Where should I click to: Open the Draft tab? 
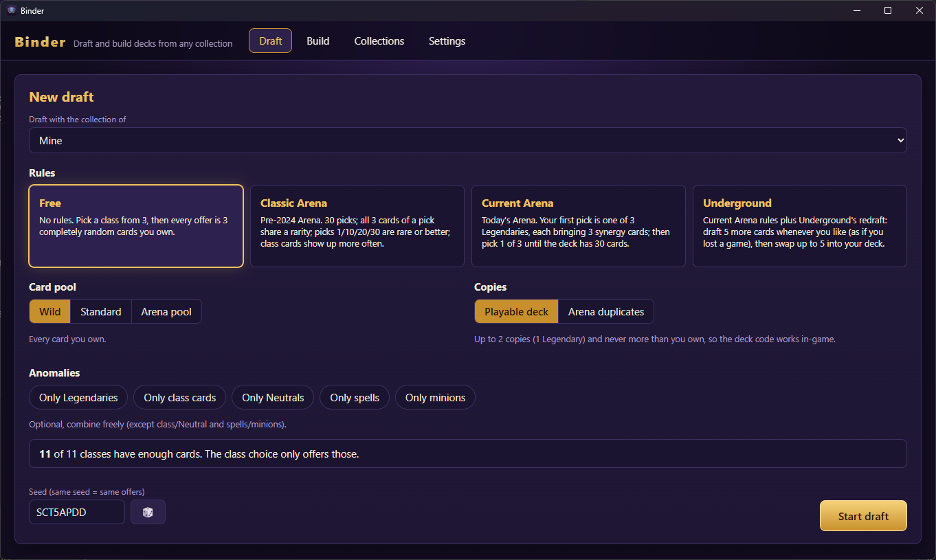(x=270, y=41)
